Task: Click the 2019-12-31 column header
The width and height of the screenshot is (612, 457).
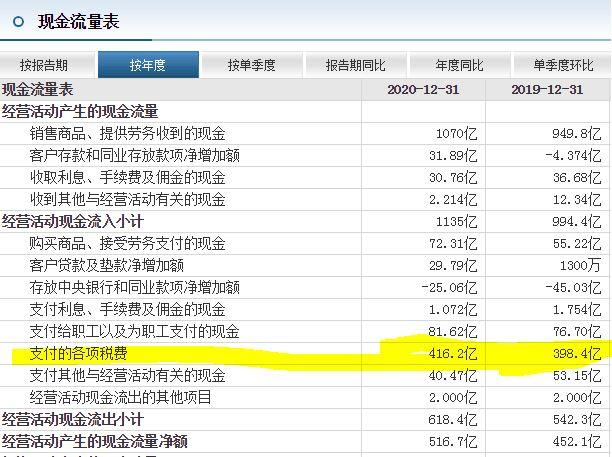Action: point(547,90)
